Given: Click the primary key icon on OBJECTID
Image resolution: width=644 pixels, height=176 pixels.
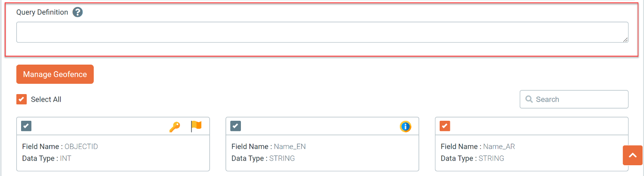Looking at the screenshot, I should (x=174, y=126).
